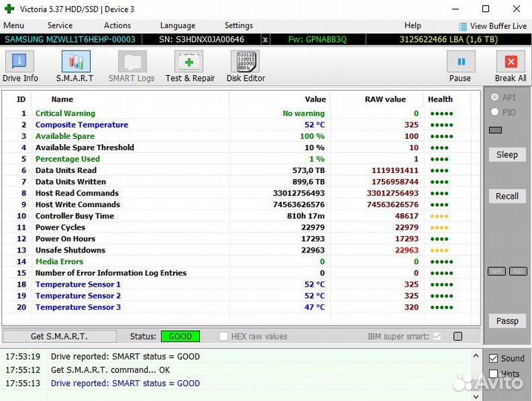Toggle the Sound checkbox

click(493, 359)
